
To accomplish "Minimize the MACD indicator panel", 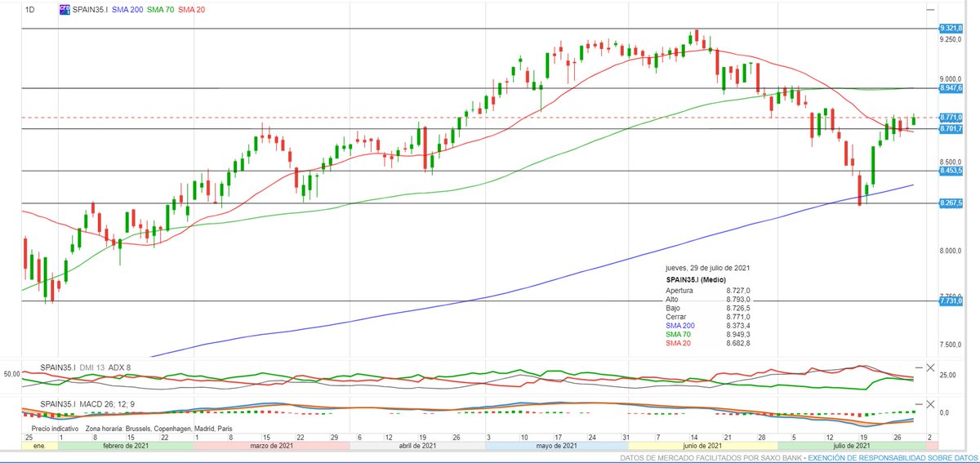I will [x=918, y=404].
